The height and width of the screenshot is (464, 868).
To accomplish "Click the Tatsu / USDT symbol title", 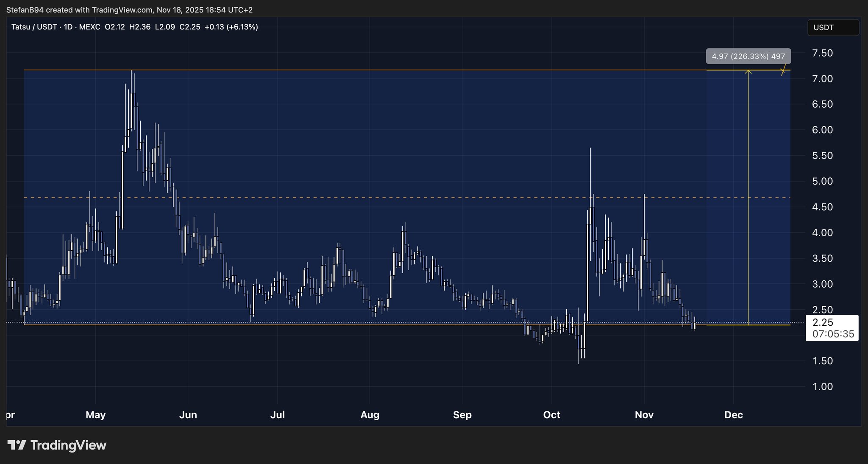I will [34, 27].
